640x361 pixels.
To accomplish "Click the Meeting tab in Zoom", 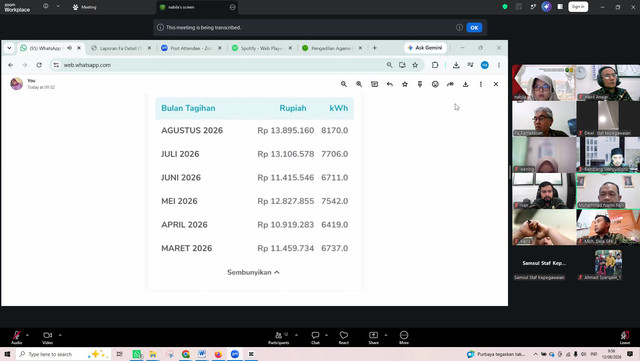I will coord(84,7).
